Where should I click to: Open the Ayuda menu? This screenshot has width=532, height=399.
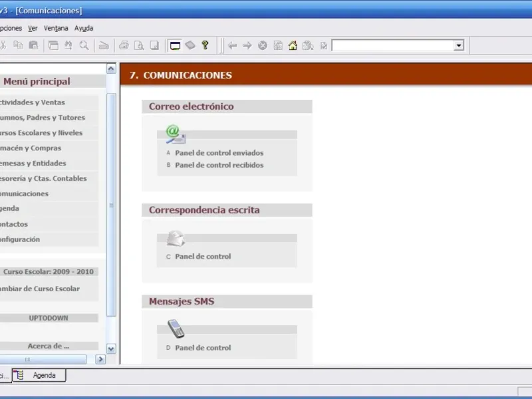click(84, 28)
